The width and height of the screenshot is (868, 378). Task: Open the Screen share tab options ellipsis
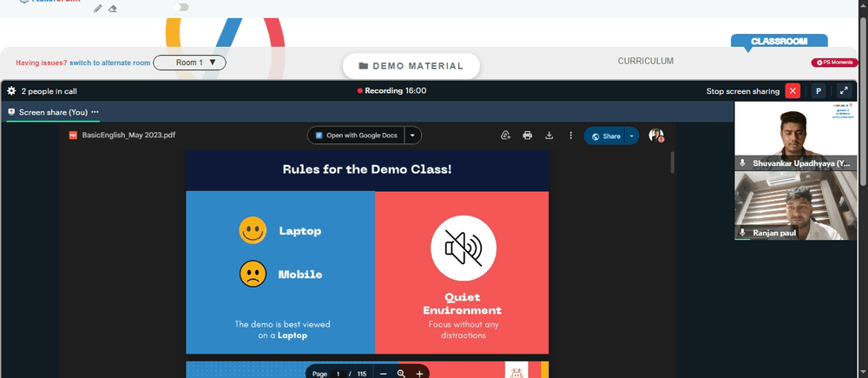click(95, 112)
